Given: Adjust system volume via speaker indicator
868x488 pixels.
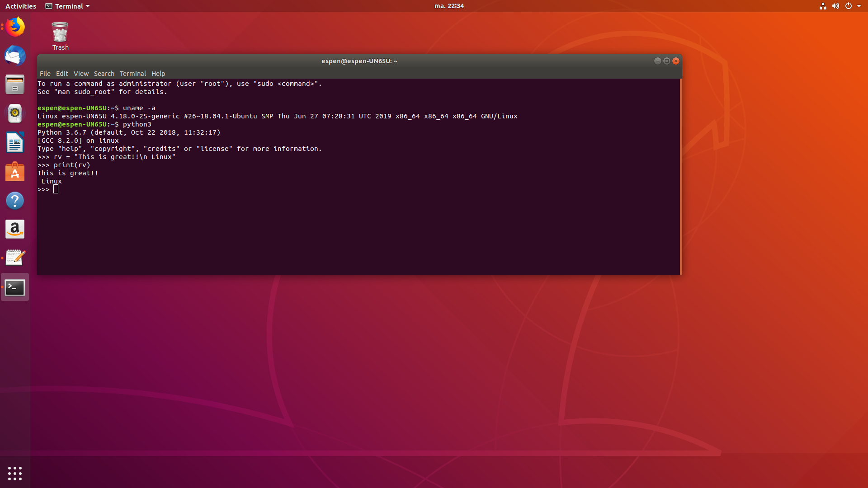Looking at the screenshot, I should point(835,6).
